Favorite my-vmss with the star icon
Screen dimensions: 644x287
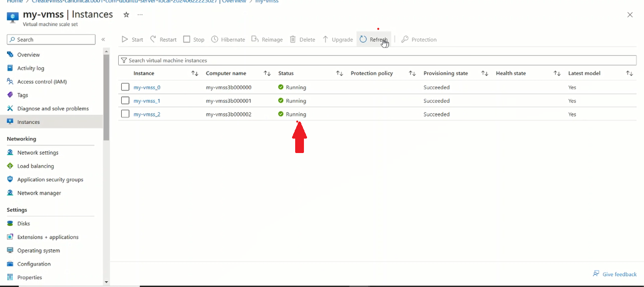pos(126,15)
